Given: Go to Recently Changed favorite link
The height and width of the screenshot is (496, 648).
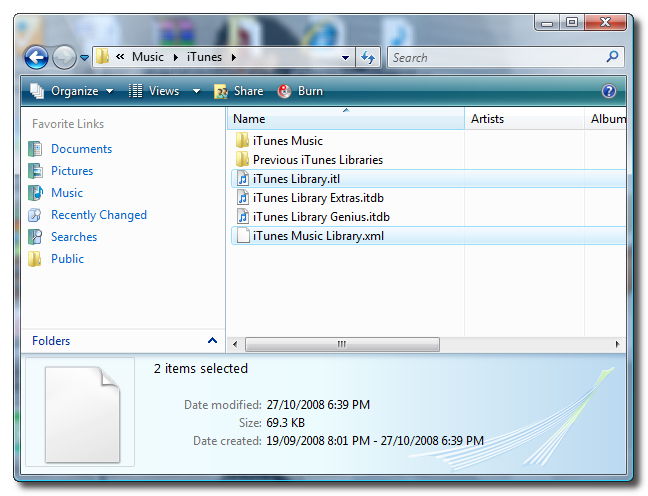Looking at the screenshot, I should [x=98, y=215].
